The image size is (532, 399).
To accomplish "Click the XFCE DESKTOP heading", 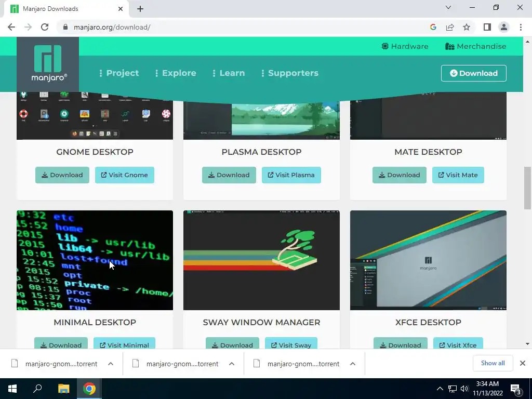I will click(428, 322).
